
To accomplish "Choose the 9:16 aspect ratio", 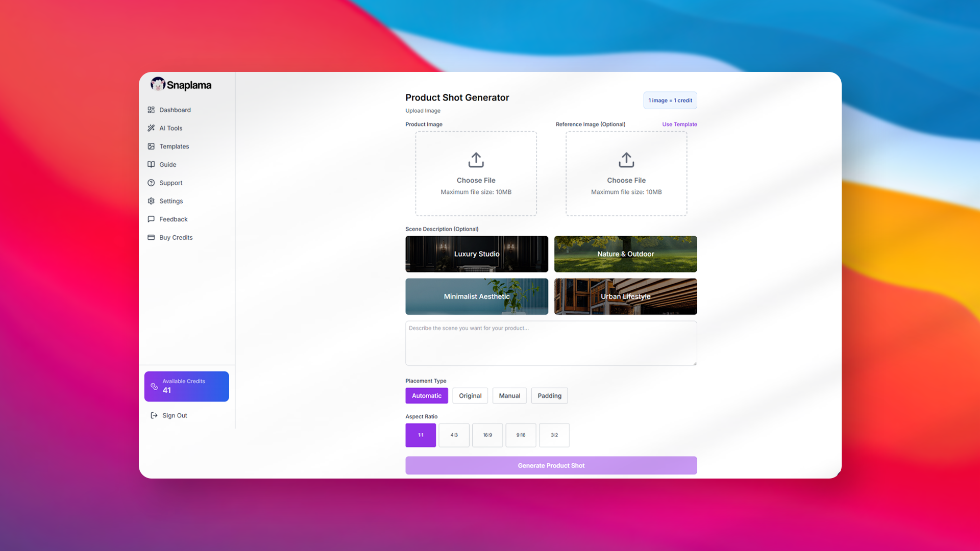I will [521, 435].
